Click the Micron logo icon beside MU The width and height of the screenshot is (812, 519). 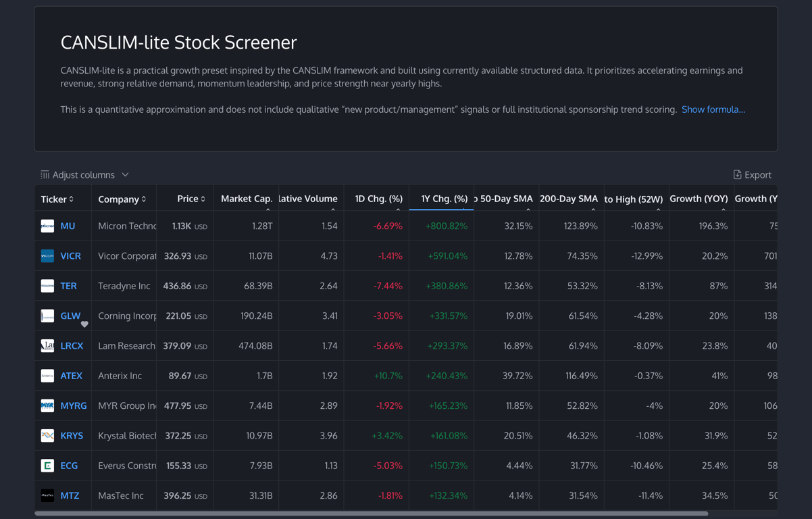point(47,226)
